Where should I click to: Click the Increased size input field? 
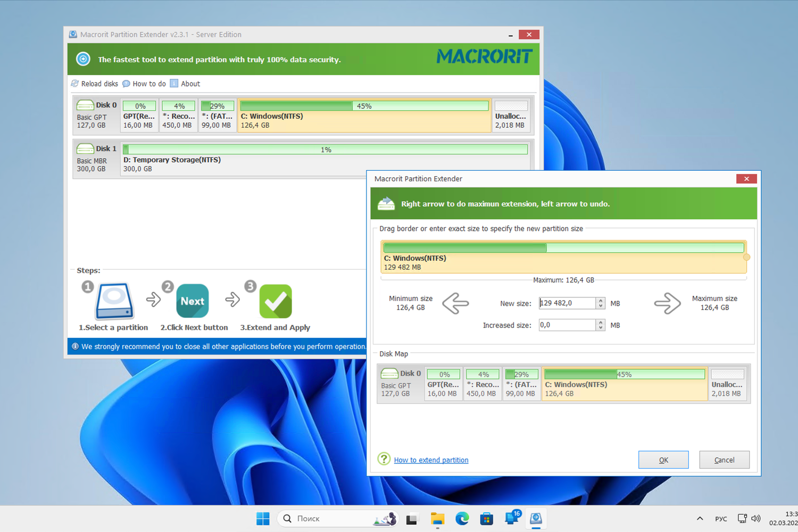(x=567, y=325)
